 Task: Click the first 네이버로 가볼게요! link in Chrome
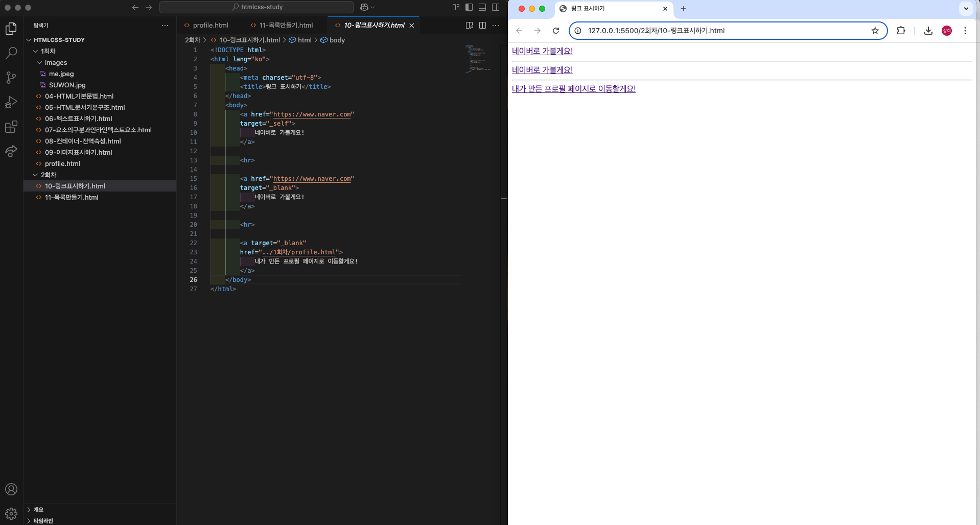[x=542, y=51]
